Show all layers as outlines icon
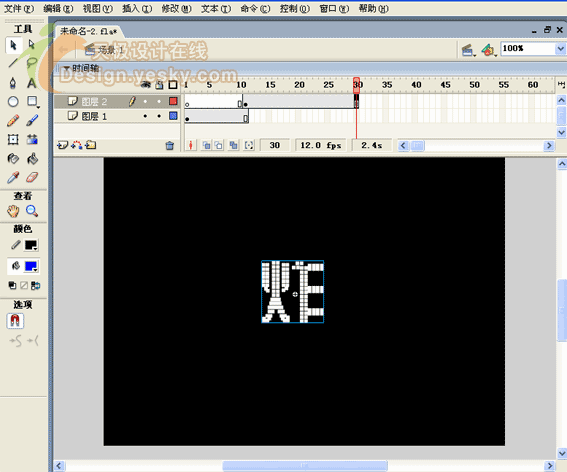Screen dimensions: 567x472 (173, 85)
